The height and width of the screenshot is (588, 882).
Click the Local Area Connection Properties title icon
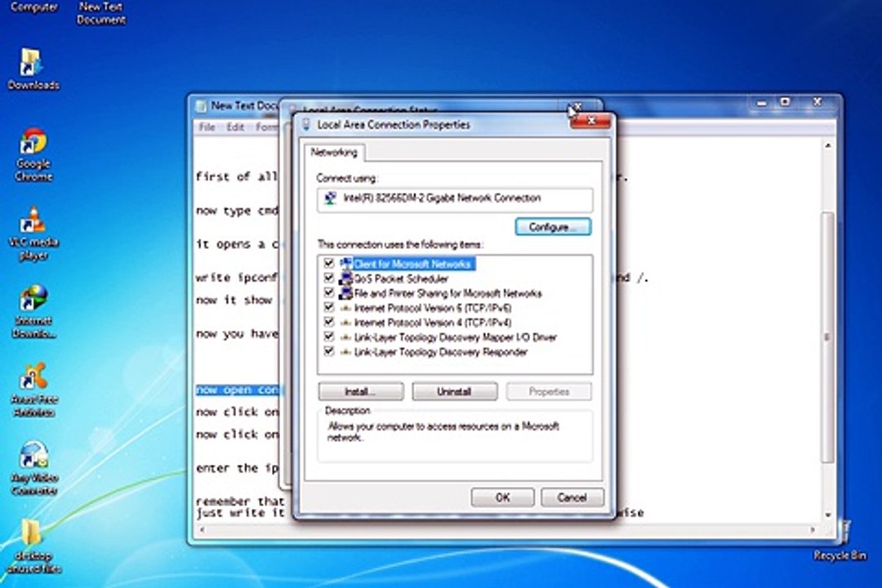point(306,124)
